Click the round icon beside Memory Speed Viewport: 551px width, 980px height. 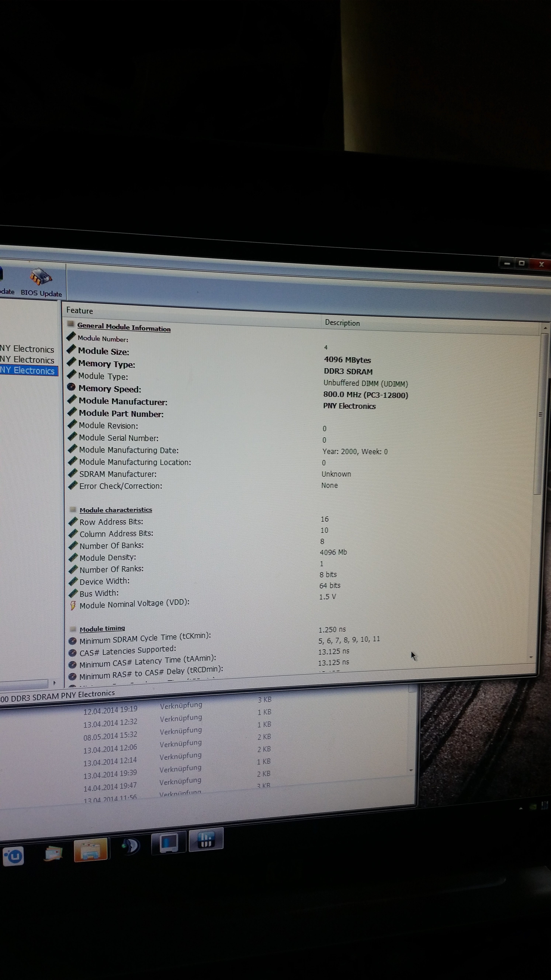pos(71,387)
